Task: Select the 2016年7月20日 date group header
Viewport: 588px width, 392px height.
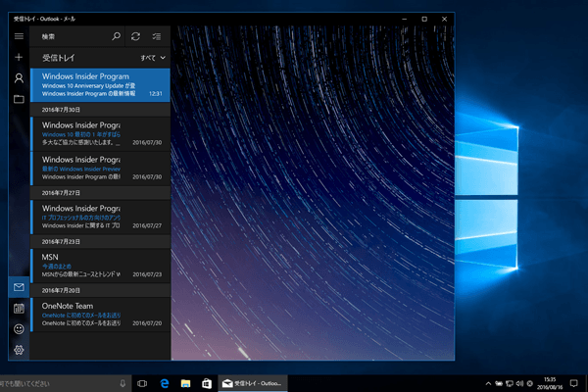Action: [101, 290]
